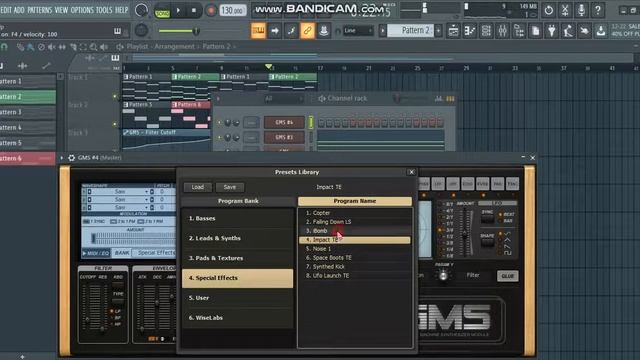Click the undo history circular arrow icon

coord(549,10)
